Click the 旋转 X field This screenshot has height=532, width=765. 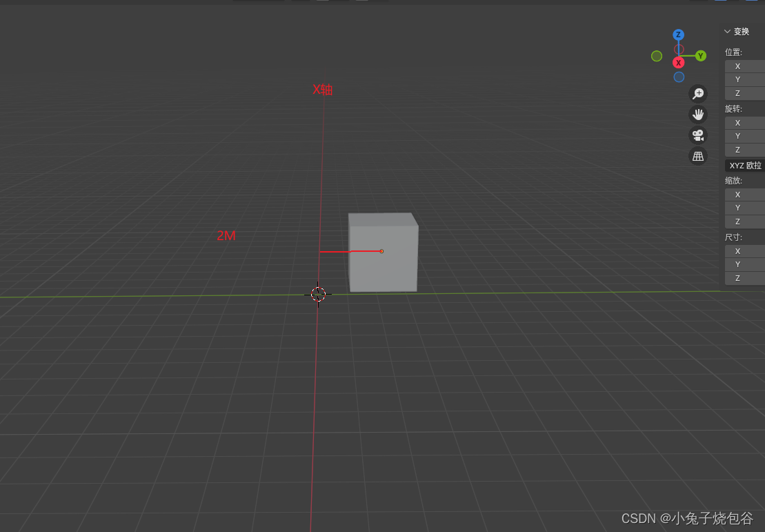[x=745, y=123]
